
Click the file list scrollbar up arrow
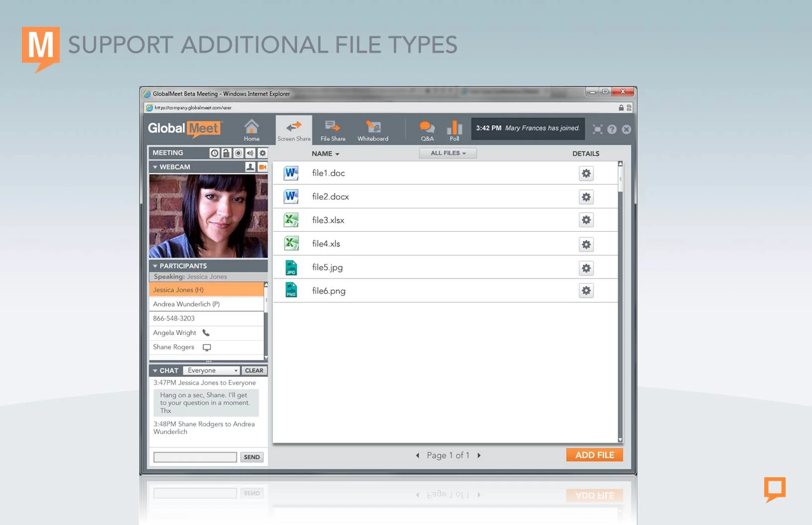[620, 164]
